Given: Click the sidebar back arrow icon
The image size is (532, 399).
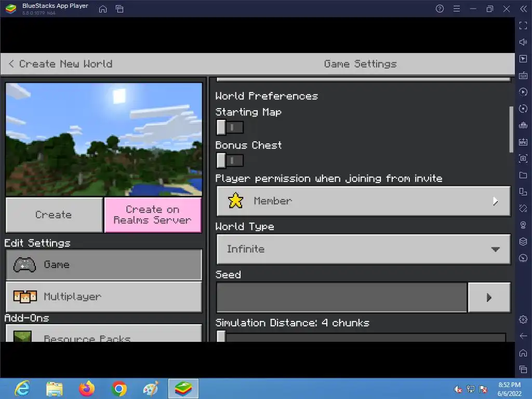Looking at the screenshot, I should [x=523, y=336].
